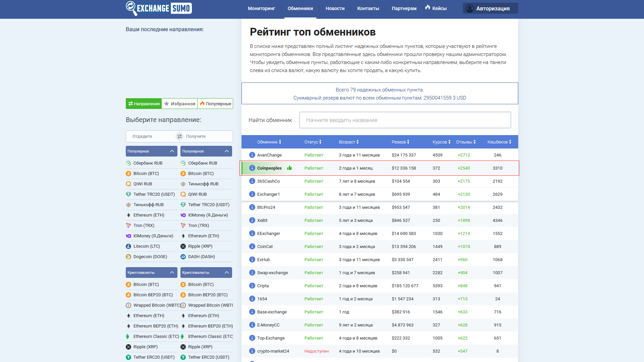Click the Exchange Sumo logo
The image size is (644, 362).
[159, 8]
